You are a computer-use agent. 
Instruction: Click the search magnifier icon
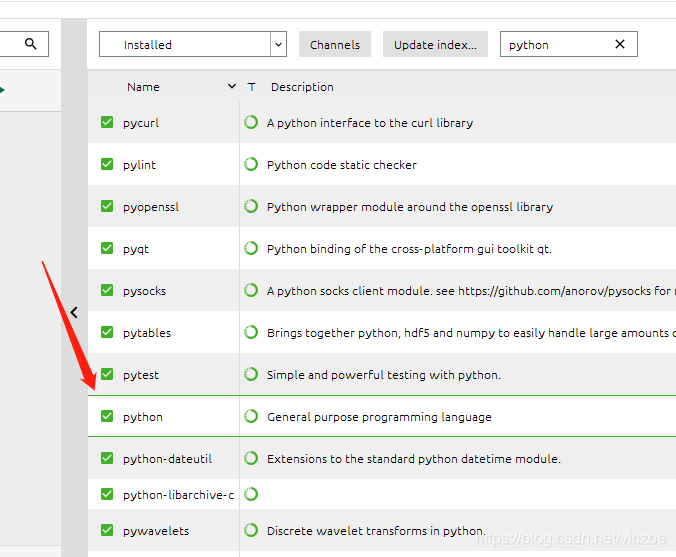[x=31, y=44]
